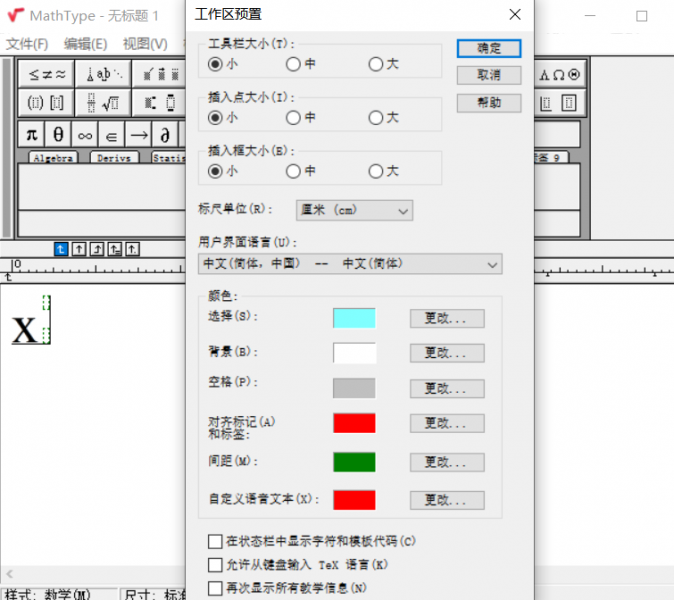Select the highlighted left-aligned tab stop icon
The image size is (674, 600).
point(61,249)
